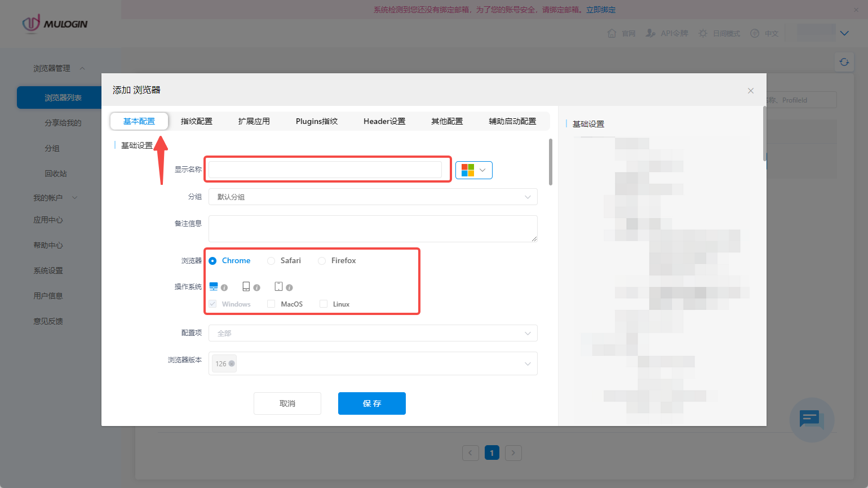Select the mobile phone OS icon

(x=278, y=286)
